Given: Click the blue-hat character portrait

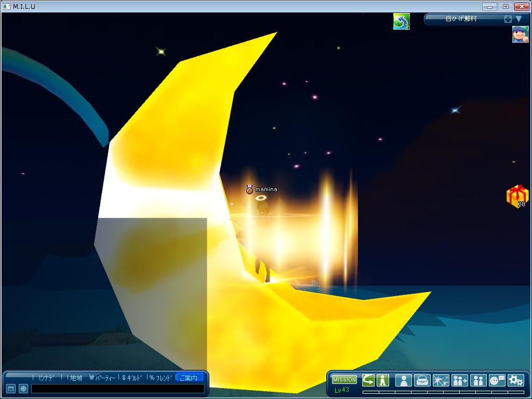Looking at the screenshot, I should coord(520,34).
